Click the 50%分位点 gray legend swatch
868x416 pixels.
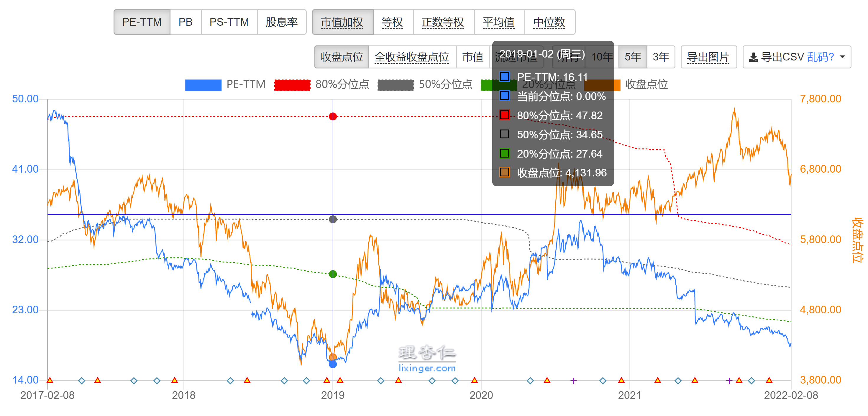(395, 85)
